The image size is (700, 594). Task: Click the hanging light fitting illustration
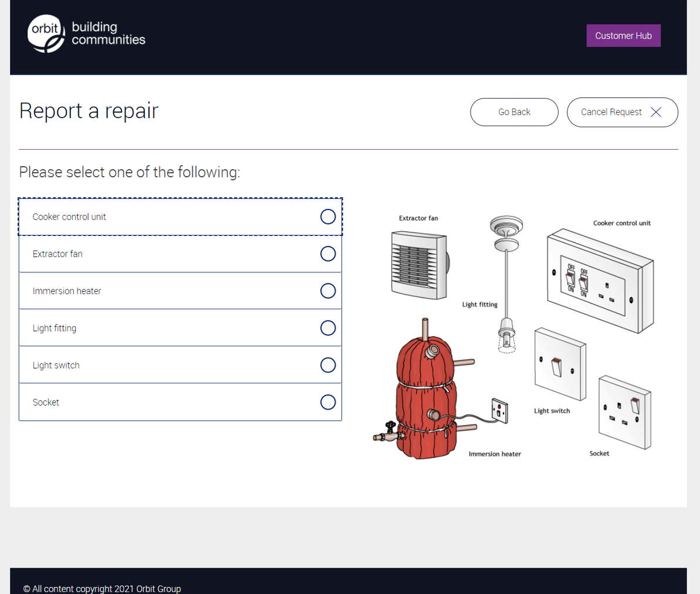(506, 282)
